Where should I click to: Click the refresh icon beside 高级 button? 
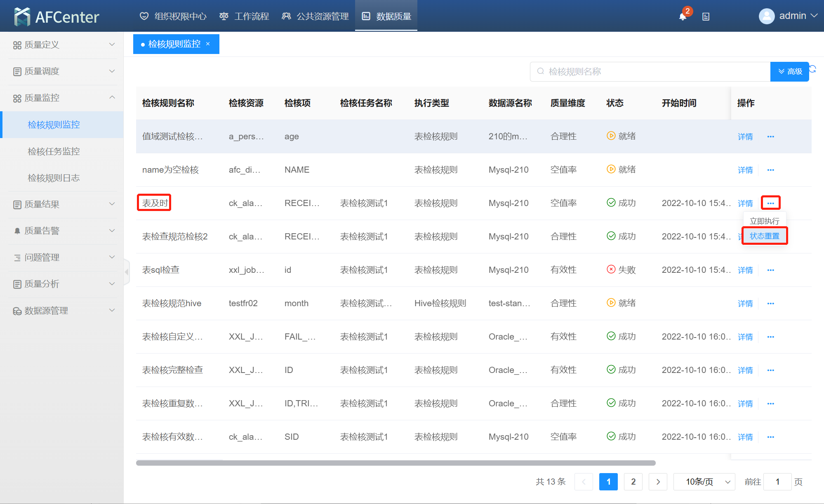pos(812,69)
